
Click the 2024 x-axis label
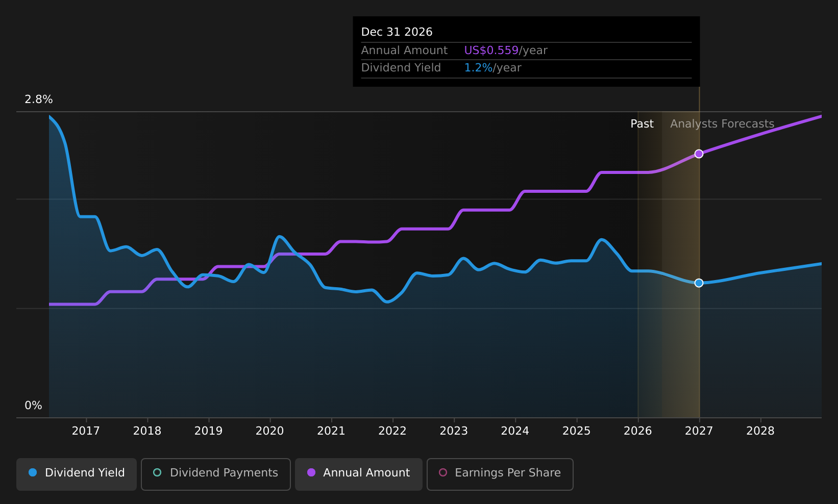[515, 431]
